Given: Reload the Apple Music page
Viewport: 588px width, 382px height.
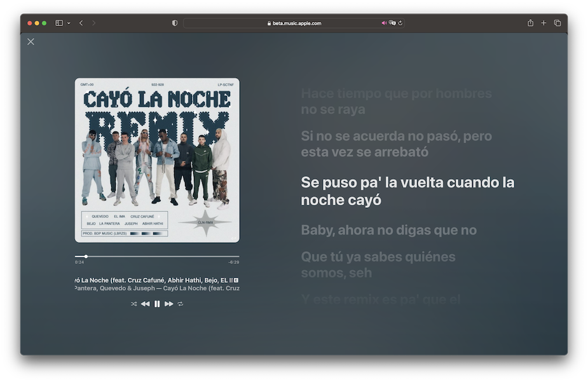Looking at the screenshot, I should click(x=400, y=24).
